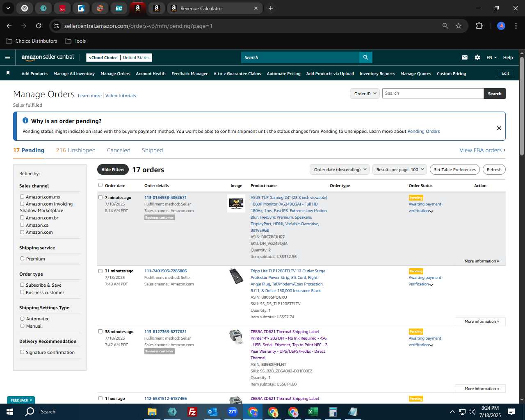Open the EN language dropdown

pos(491,57)
